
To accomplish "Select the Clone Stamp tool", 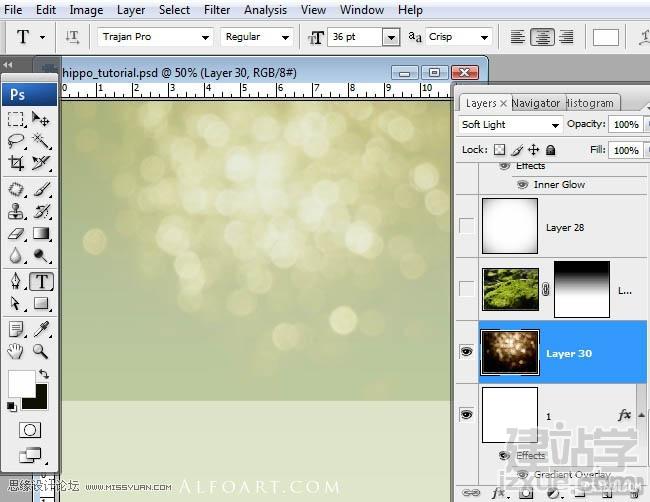I will (16, 211).
